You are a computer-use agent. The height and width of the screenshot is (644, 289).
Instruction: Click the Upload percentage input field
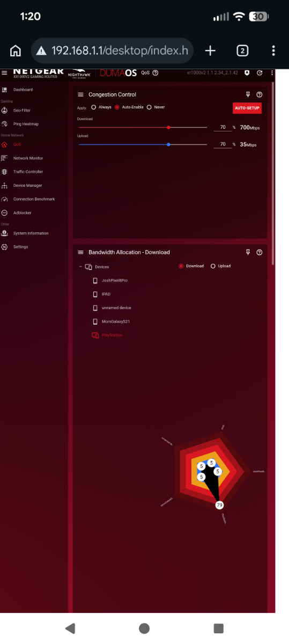(x=223, y=145)
